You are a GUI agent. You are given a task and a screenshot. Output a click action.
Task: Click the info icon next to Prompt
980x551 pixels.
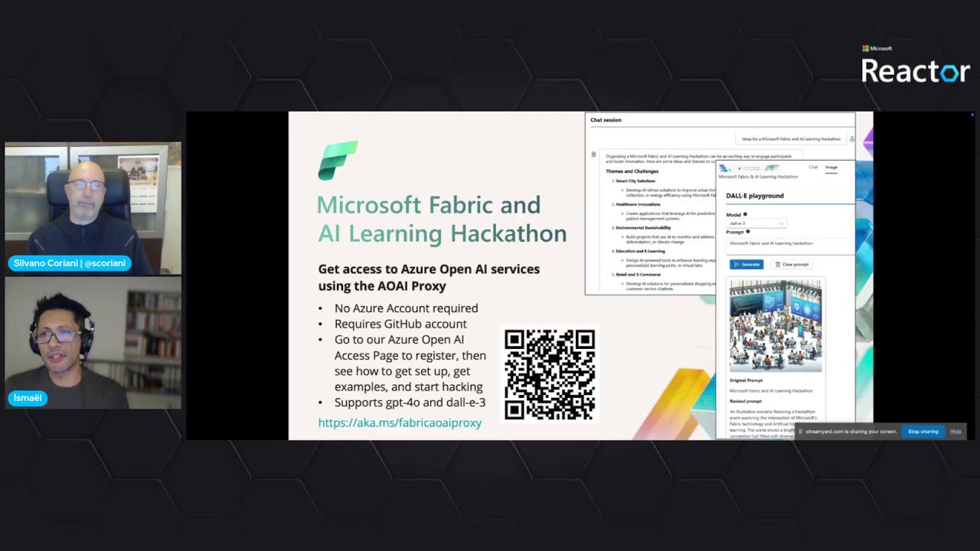[x=748, y=232]
